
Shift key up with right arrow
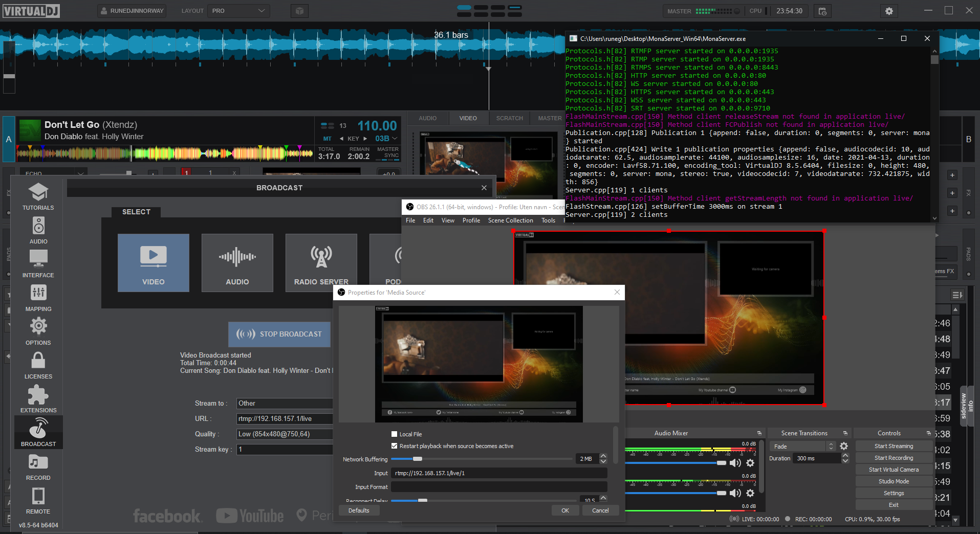pyautogui.click(x=365, y=139)
